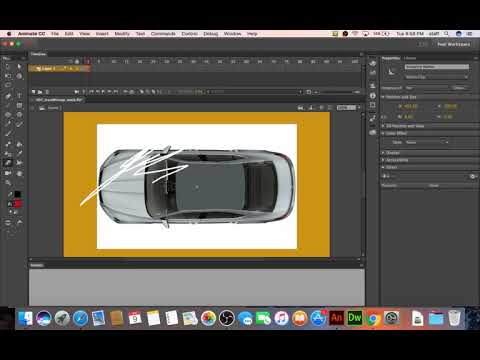Open the Color panel icon
Viewport: 480px width, 360px height.
point(373,63)
